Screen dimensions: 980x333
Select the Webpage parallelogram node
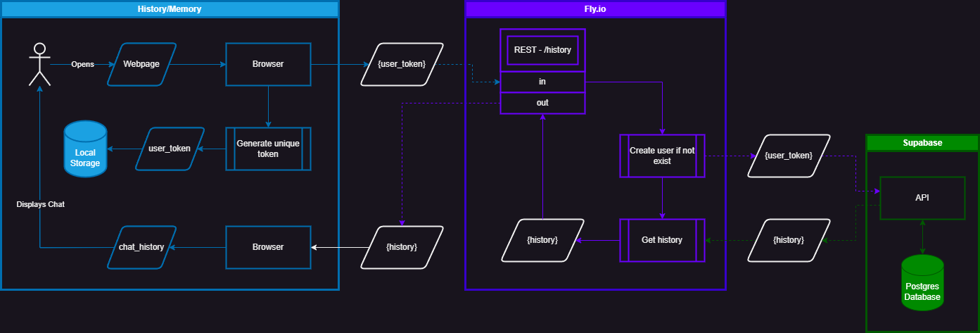pyautogui.click(x=141, y=64)
